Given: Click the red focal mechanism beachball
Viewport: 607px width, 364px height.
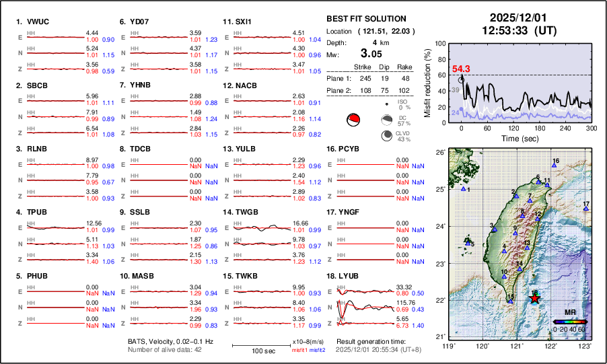Looking at the screenshot, I should 352,121.
